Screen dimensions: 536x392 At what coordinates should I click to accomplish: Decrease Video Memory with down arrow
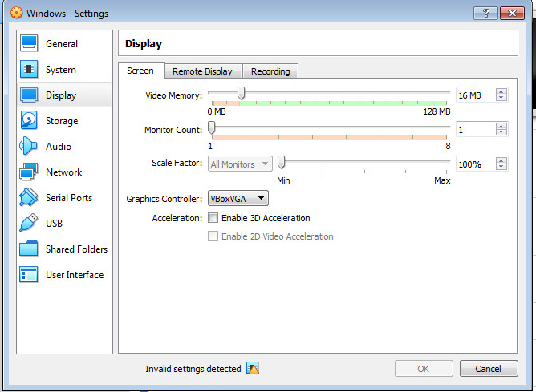pos(501,98)
